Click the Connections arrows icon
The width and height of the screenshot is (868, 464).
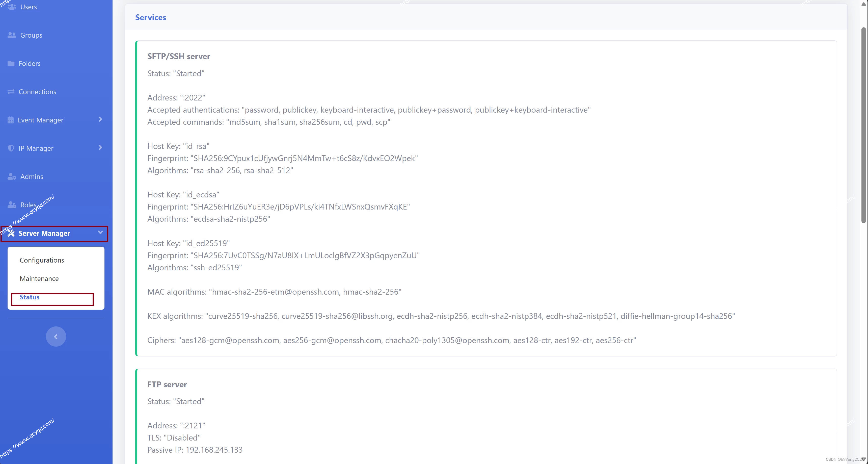(11, 92)
